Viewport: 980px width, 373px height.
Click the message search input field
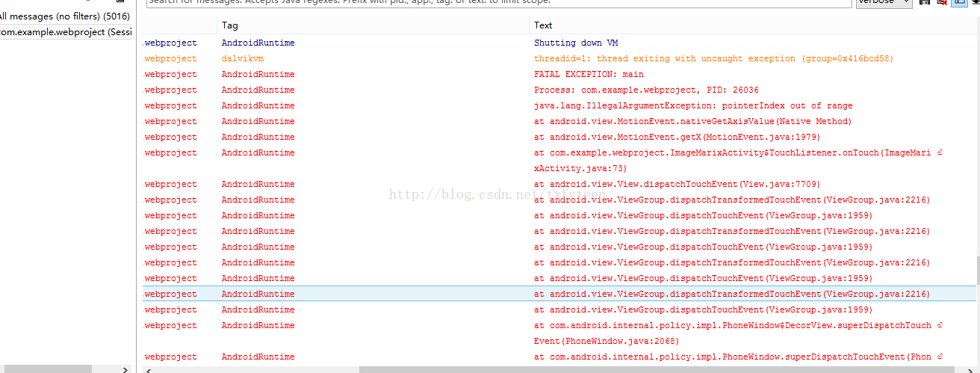(x=499, y=3)
